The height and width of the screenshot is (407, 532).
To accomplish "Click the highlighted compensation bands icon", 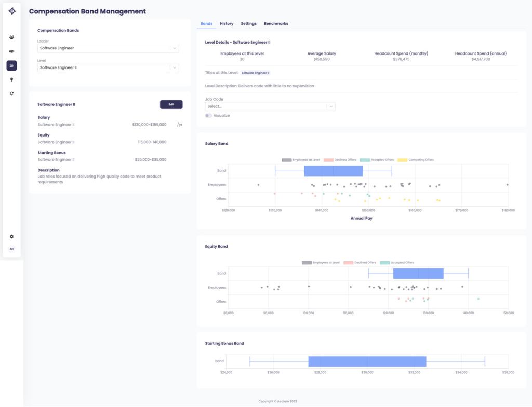I will [x=11, y=65].
